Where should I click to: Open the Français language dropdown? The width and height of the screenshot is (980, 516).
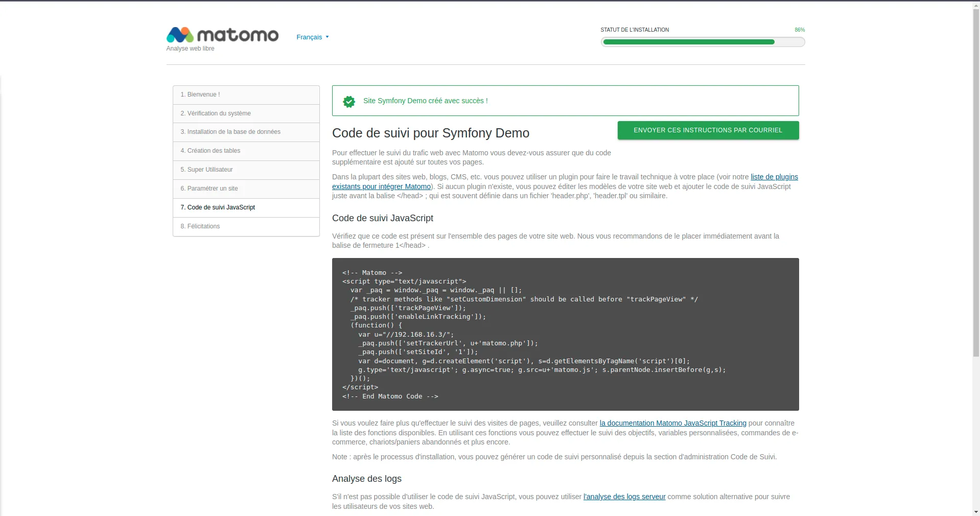click(x=312, y=37)
